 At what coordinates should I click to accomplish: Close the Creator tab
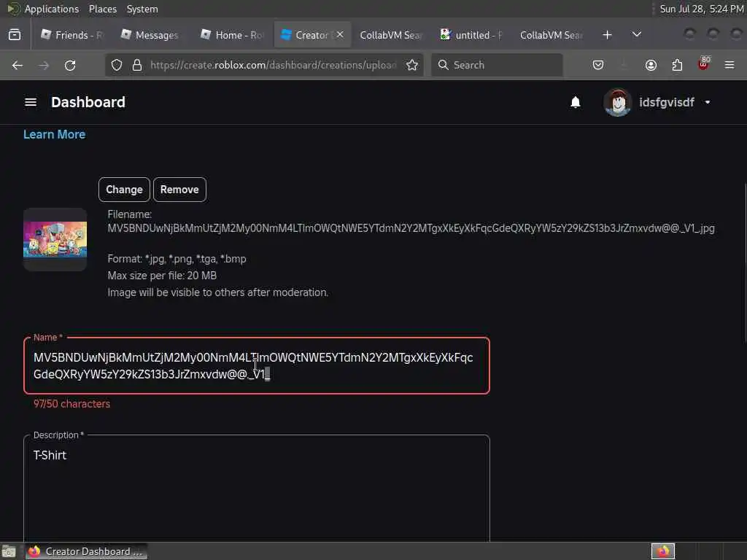[x=340, y=35]
